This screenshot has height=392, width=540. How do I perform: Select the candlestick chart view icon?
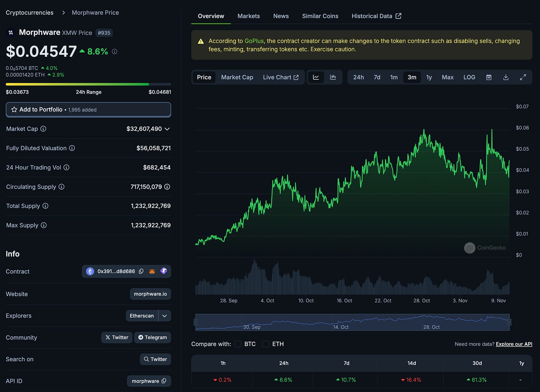click(x=333, y=77)
